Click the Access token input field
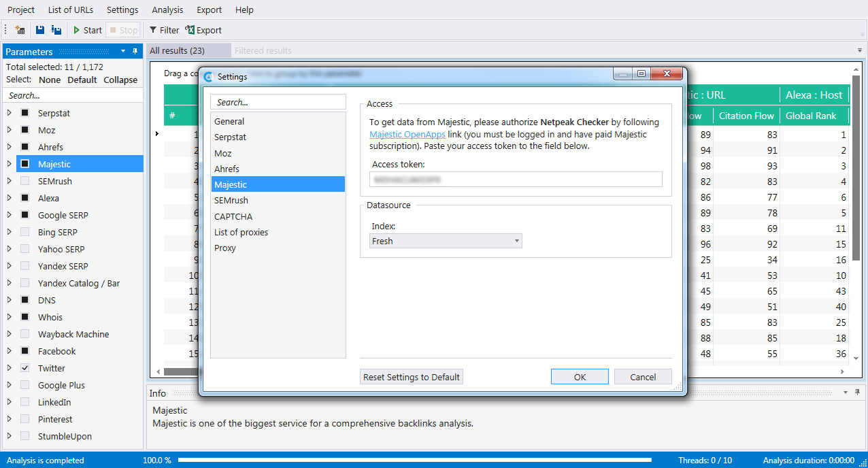Viewport: 868px width, 468px height. click(516, 179)
